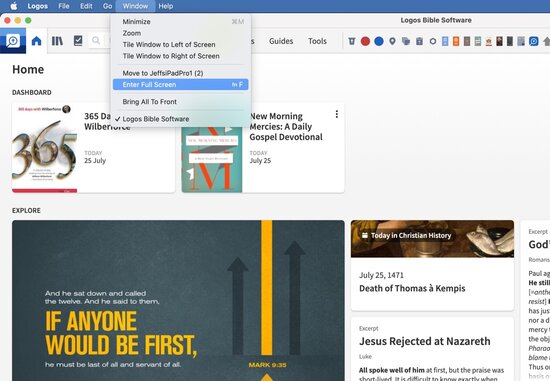Image resolution: width=550 pixels, height=381 pixels.
Task: Click the stacked copy pages shortcut icon
Action: click(x=406, y=41)
